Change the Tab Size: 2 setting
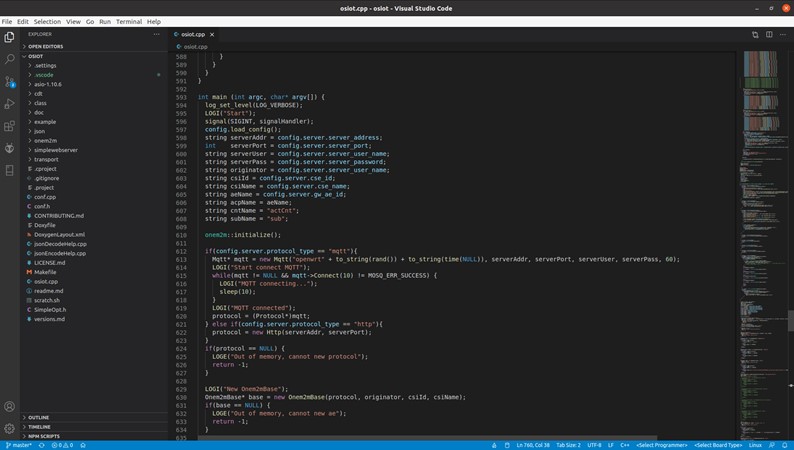794x450 pixels. 568,445
